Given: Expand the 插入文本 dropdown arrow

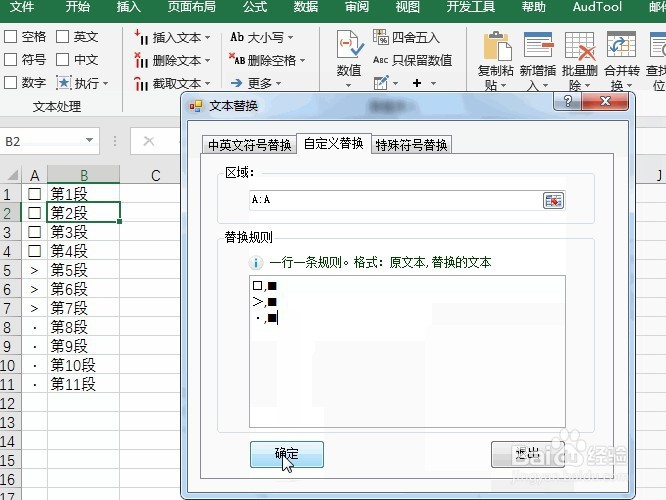Looking at the screenshot, I should pyautogui.click(x=208, y=38).
